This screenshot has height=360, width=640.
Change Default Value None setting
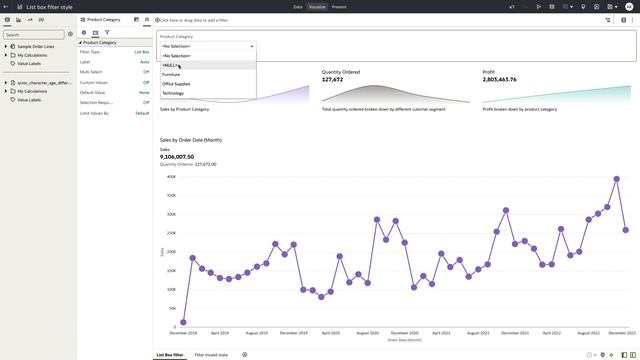click(144, 93)
